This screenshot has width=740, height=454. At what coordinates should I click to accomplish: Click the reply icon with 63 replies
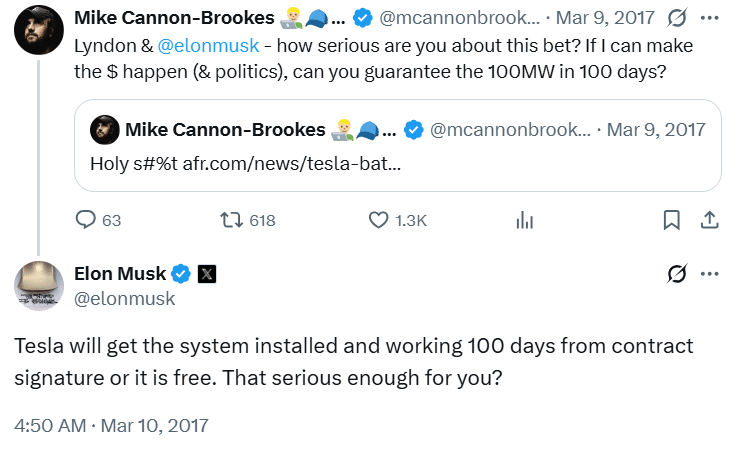pyautogui.click(x=87, y=220)
